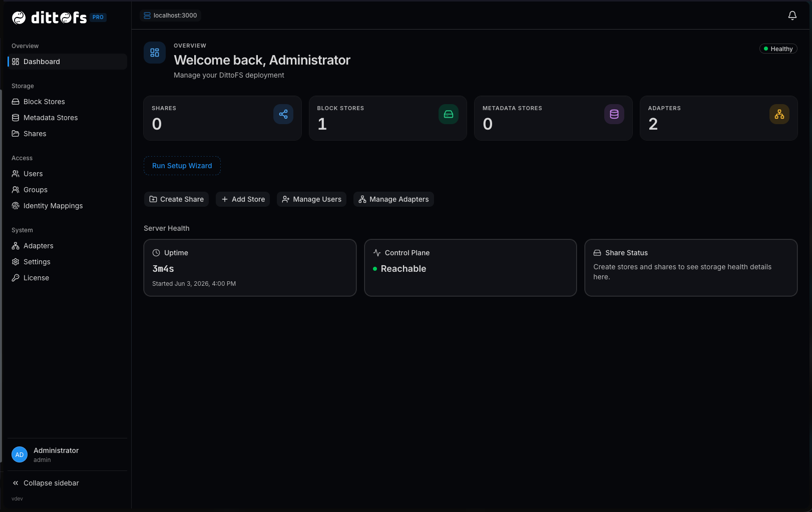Image resolution: width=812 pixels, height=512 pixels.
Task: Click the Control Plane activity icon
Action: (377, 253)
